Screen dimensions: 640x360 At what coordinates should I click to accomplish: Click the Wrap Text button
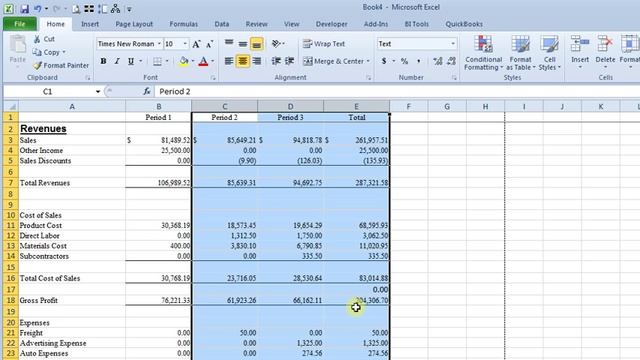coord(324,44)
